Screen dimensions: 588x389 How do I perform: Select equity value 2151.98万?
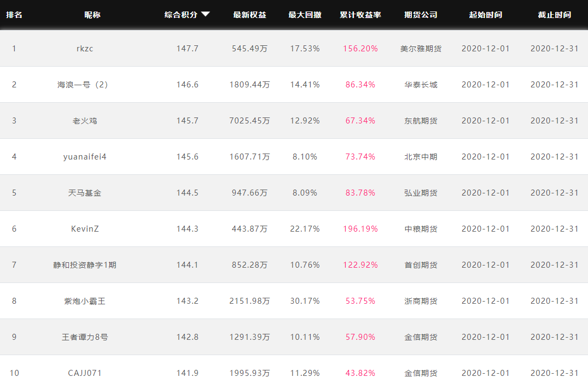click(250, 301)
